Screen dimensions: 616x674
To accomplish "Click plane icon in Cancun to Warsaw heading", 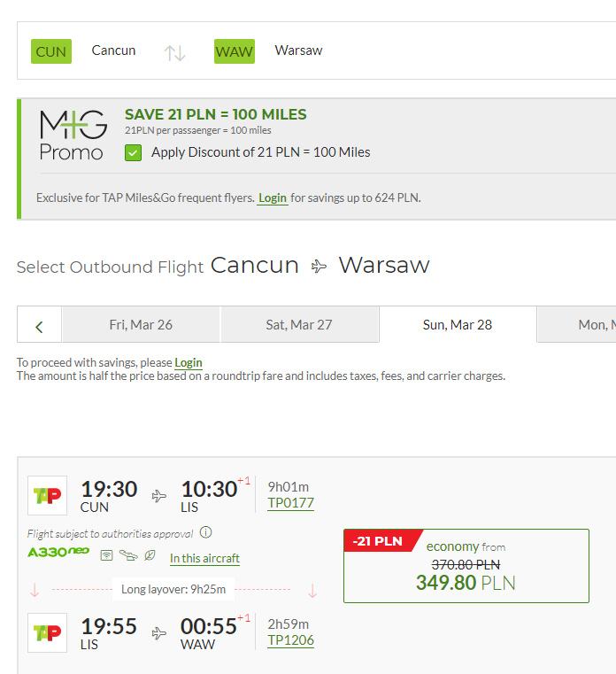I will pos(319,267).
